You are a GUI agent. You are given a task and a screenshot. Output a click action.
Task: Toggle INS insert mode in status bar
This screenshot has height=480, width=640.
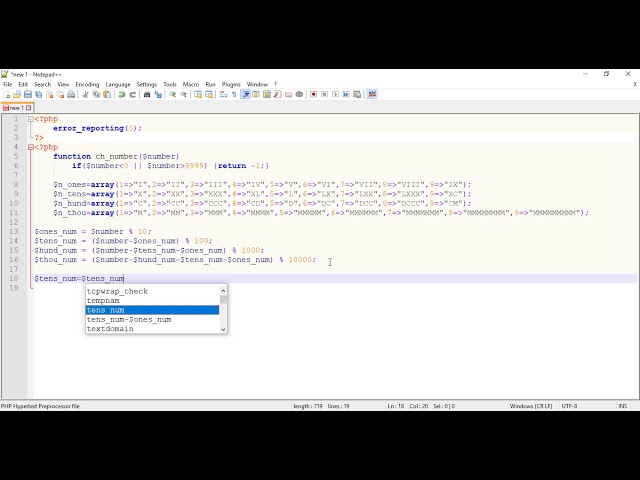pos(622,406)
